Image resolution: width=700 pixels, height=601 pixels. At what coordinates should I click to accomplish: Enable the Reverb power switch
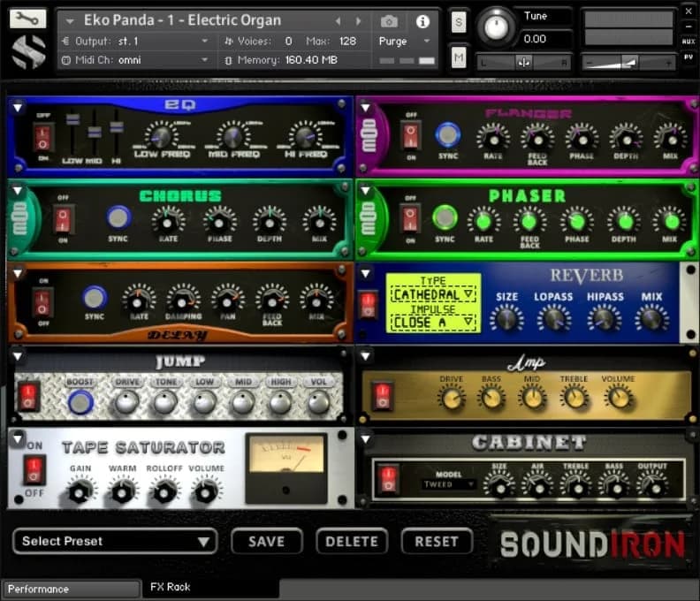369,304
